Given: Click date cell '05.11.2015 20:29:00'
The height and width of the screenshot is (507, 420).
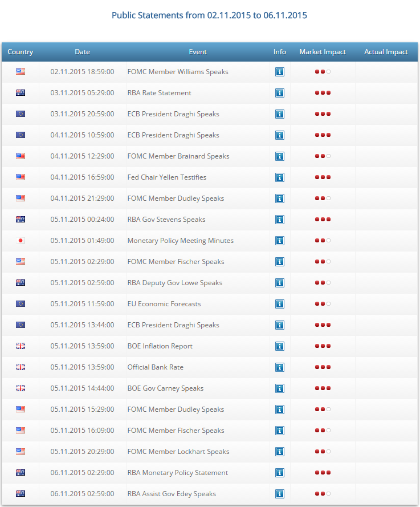Looking at the screenshot, I should [x=83, y=451].
